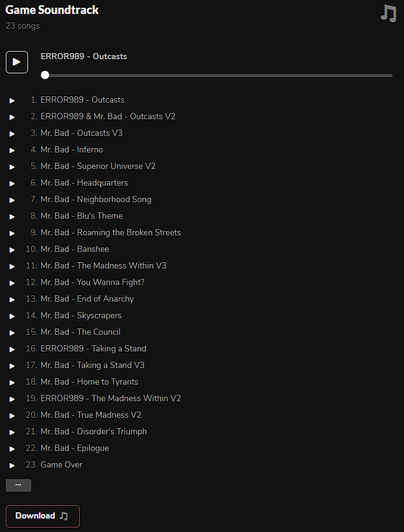The width and height of the screenshot is (404, 532).
Task: Select track Mr. Bad - Inferno
Action: click(x=71, y=150)
